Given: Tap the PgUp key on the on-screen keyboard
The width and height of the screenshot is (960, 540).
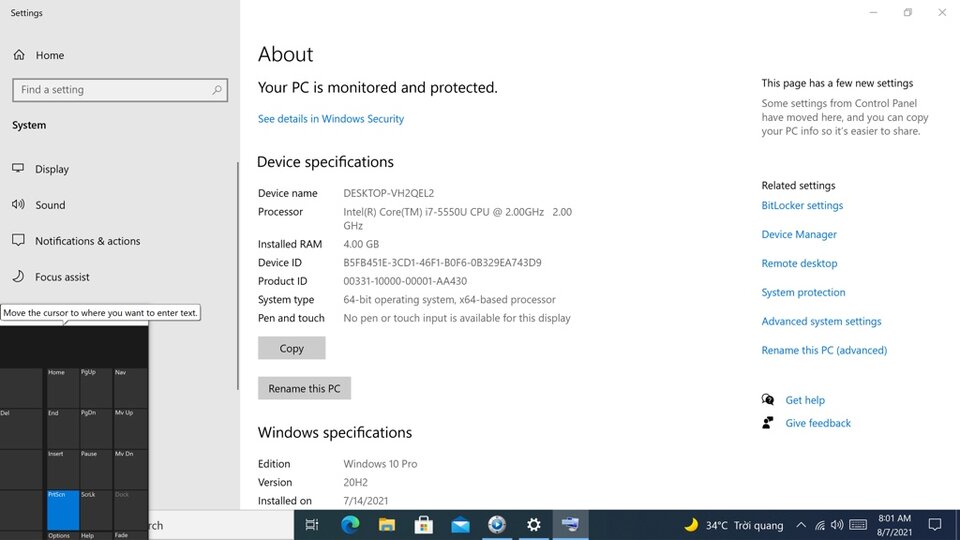Looking at the screenshot, I should point(96,388).
